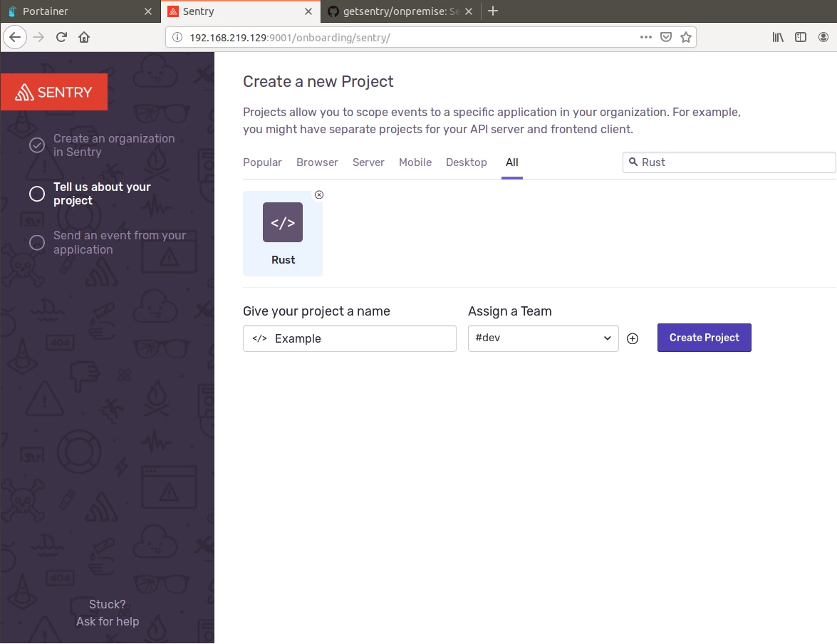Focus the platform filter field containing Rust
The width and height of the screenshot is (837, 644).
(x=729, y=162)
